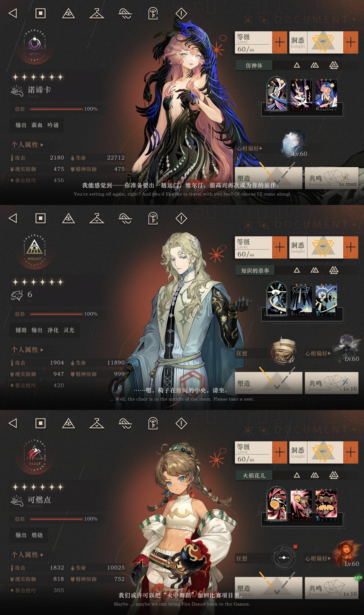
Task: Click the key document icon above character 6
Action: pos(153,218)
